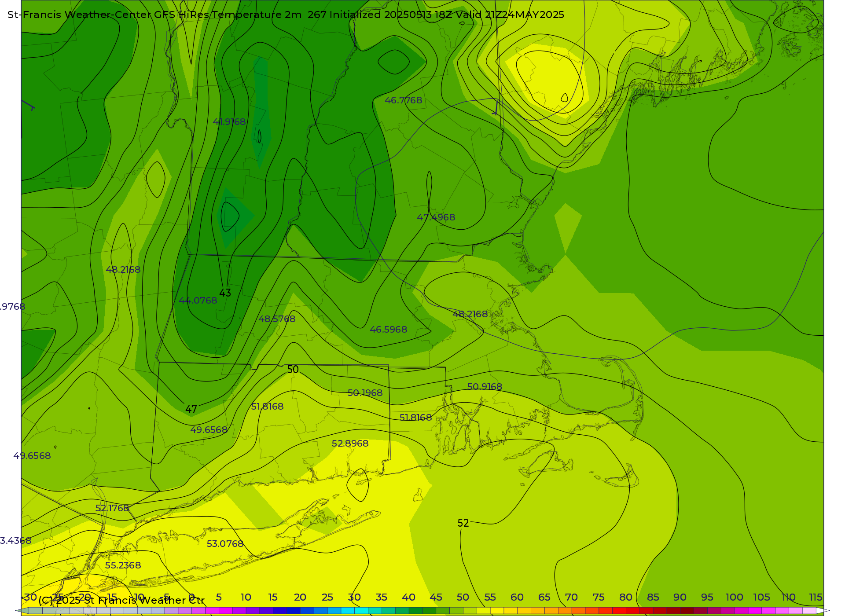Click the right arrow end of the color bar
Viewport: 845px width, 616px height.
[x=823, y=611]
